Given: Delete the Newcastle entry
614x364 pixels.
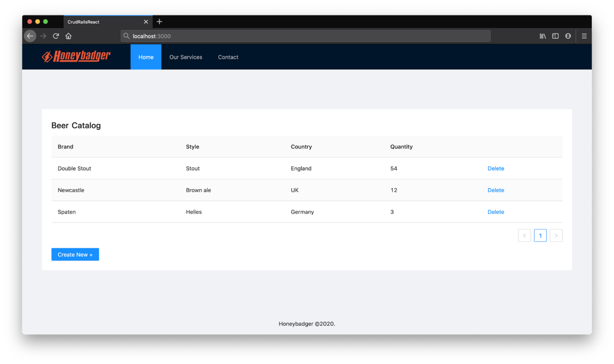Looking at the screenshot, I should tap(496, 190).
